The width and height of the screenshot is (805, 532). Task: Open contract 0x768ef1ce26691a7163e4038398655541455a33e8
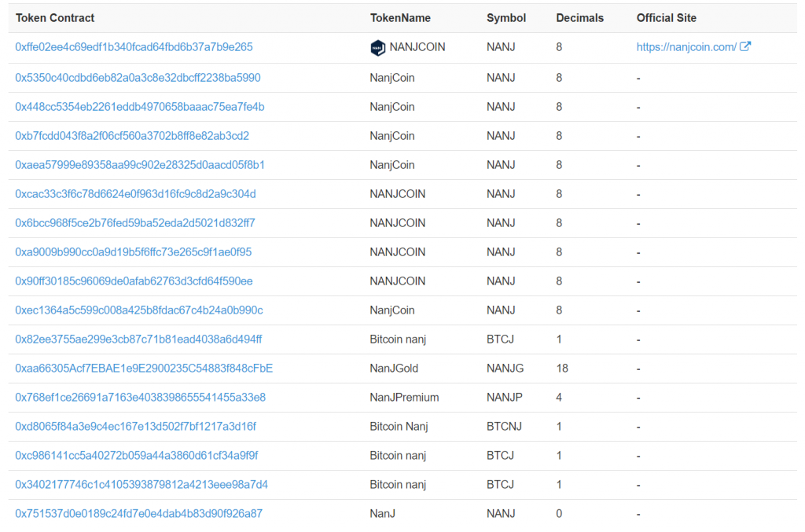[x=140, y=398]
